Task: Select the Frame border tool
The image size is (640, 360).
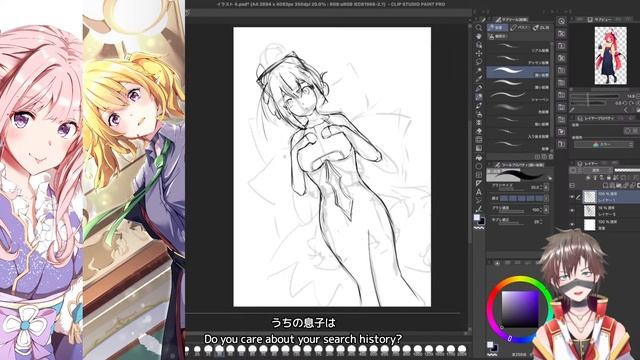Action: (x=479, y=175)
